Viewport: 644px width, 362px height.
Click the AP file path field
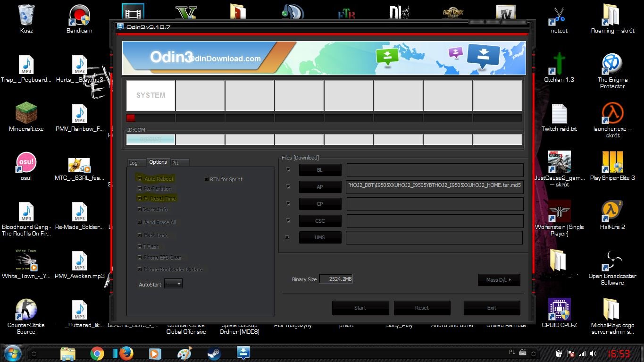click(x=435, y=187)
